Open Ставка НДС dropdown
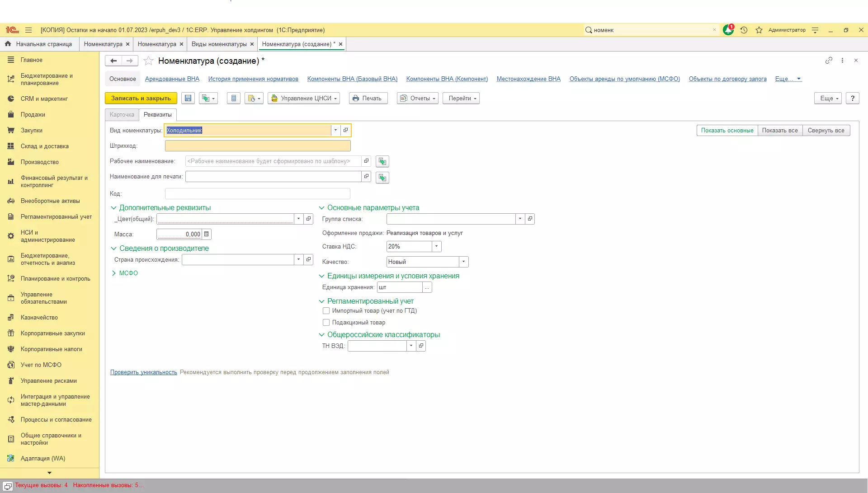Screen dimensions: 868x493 (436, 246)
